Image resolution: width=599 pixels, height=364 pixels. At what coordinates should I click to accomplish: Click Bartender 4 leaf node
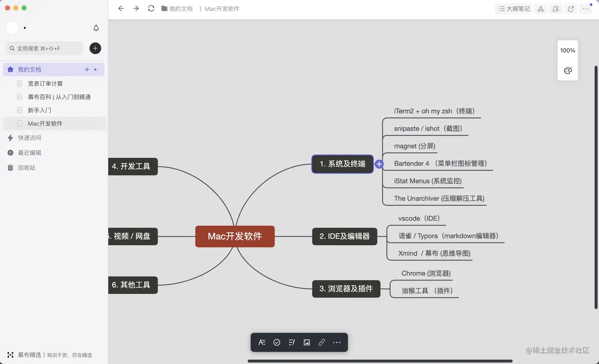[441, 164]
